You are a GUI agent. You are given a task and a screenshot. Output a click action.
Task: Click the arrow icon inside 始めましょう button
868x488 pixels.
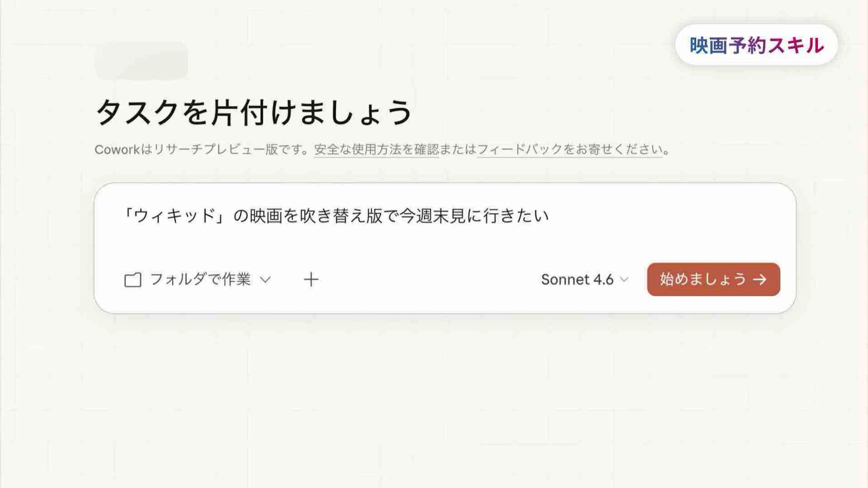(760, 279)
